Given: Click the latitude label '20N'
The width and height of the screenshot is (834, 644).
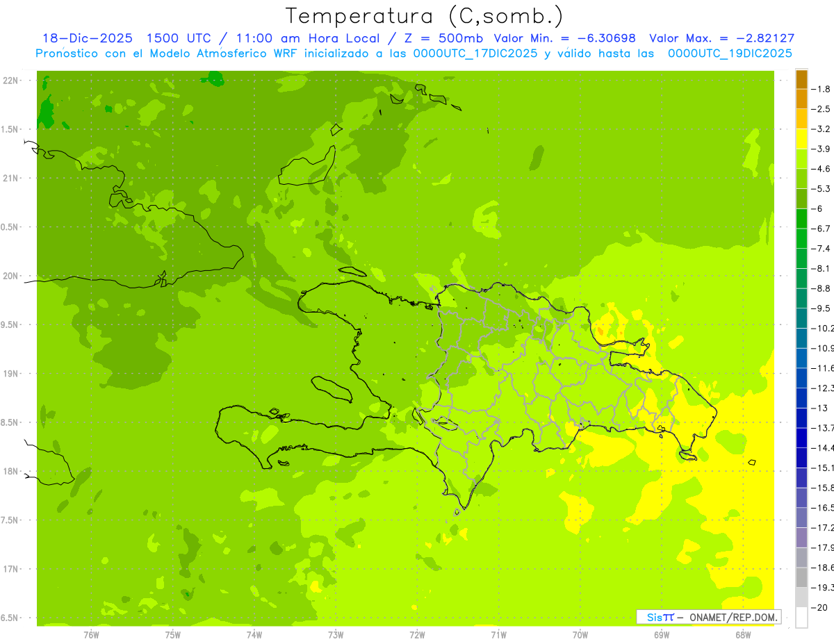Looking at the screenshot, I should tap(10, 276).
